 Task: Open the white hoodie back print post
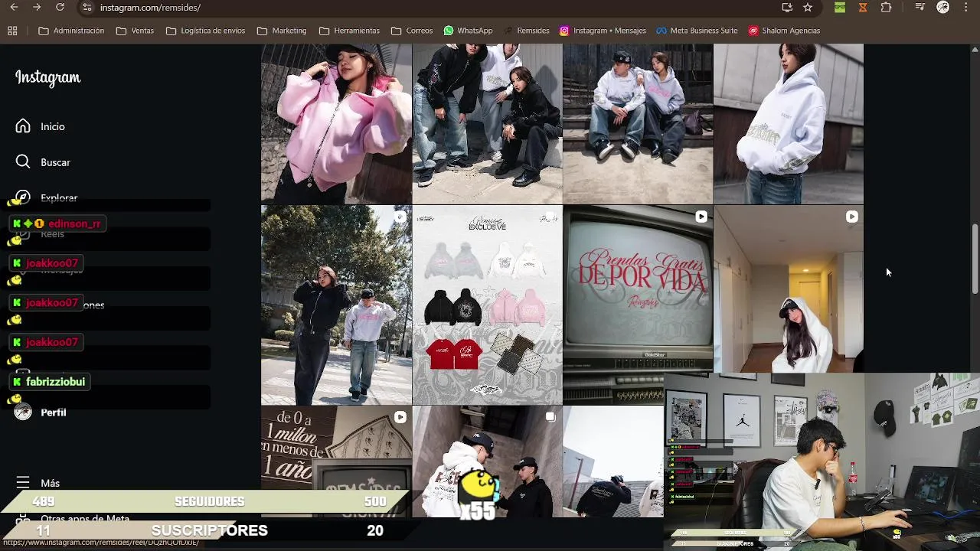tap(788, 123)
